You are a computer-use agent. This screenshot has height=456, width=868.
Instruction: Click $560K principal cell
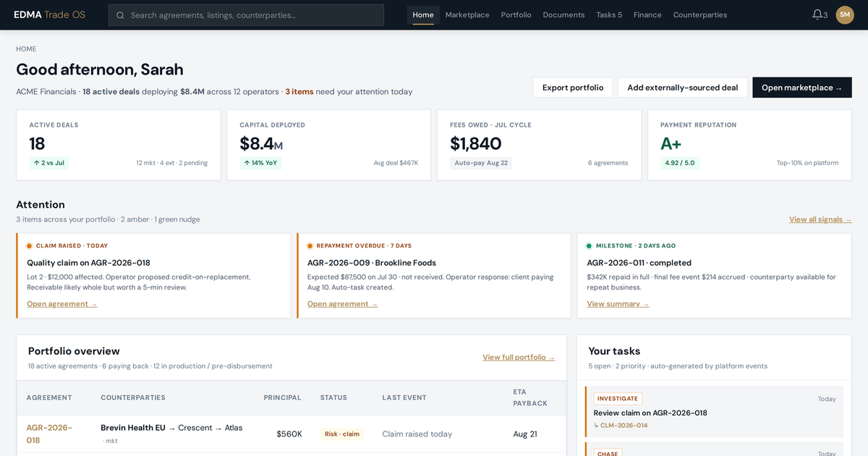click(289, 434)
